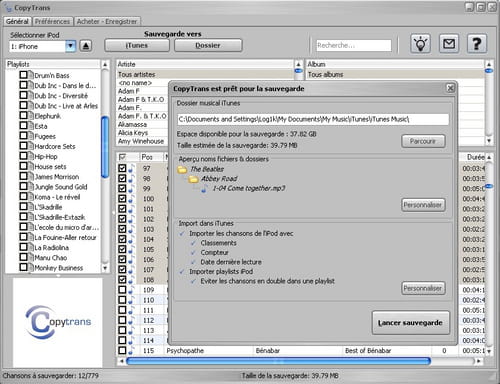Click the Psychopathe track title
Viewport: 500px width, 384px height.
tap(185, 351)
